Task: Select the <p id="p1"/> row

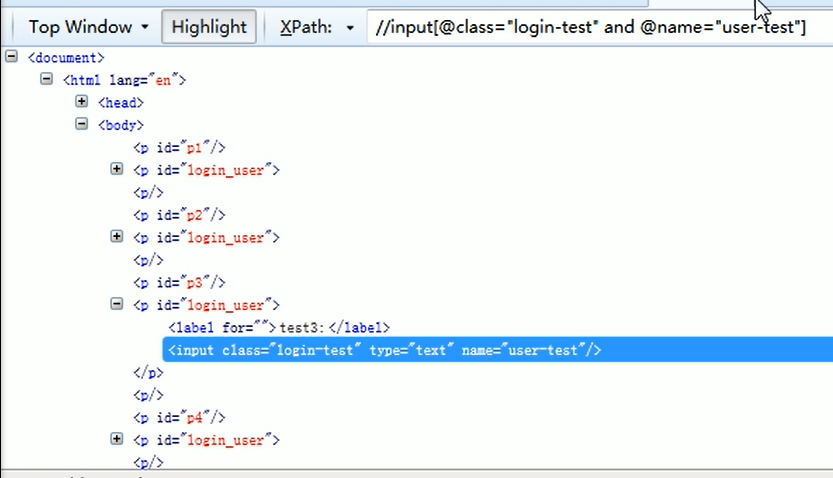Action: tap(180, 148)
